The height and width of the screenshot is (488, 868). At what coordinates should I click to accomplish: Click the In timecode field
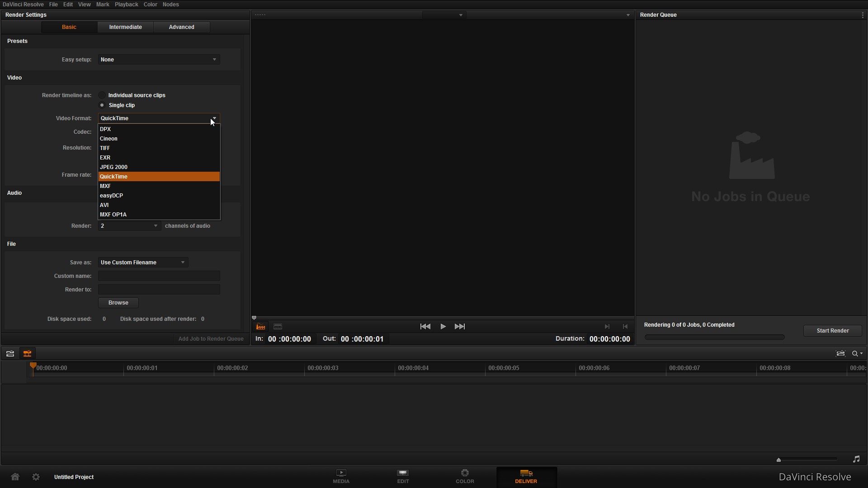289,339
